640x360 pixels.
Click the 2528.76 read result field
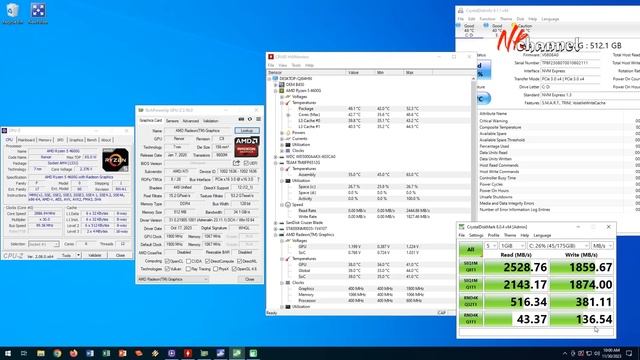coord(516,267)
